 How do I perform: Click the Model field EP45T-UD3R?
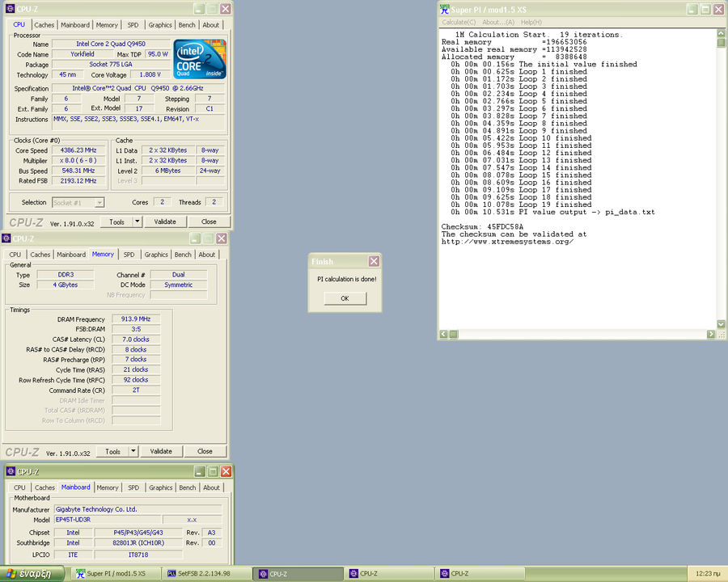108,519
